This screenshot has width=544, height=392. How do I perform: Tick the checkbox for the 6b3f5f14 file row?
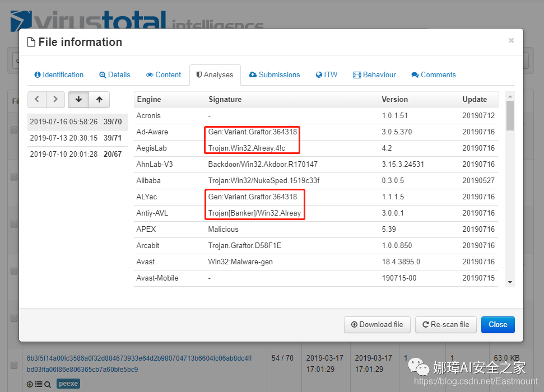click(x=14, y=365)
